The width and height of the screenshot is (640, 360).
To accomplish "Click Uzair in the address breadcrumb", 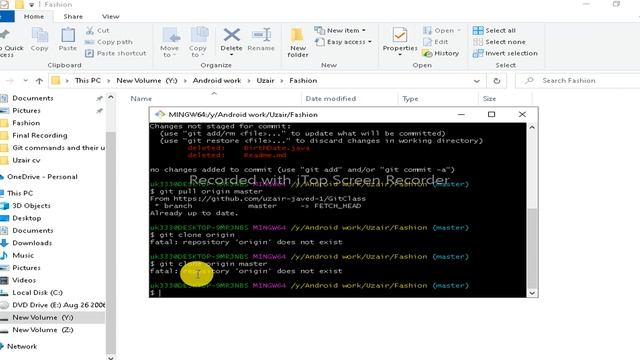I will [x=265, y=80].
